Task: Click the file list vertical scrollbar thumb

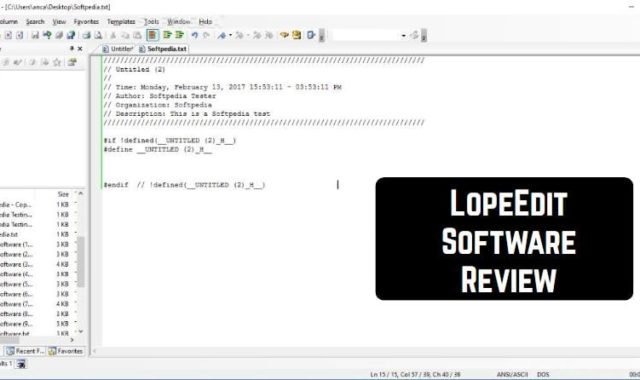Action: [x=81, y=262]
